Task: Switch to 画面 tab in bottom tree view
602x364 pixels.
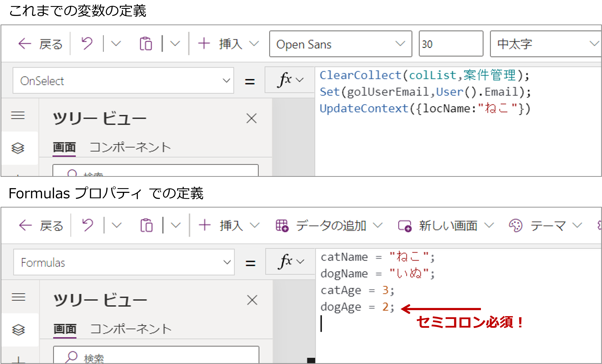Action: coord(65,329)
